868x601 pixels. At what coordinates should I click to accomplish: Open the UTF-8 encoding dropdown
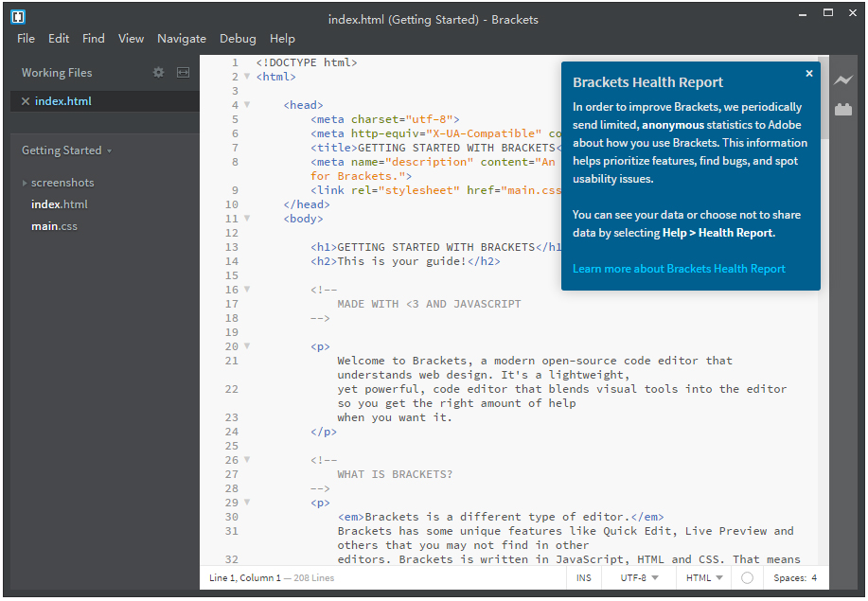[640, 577]
